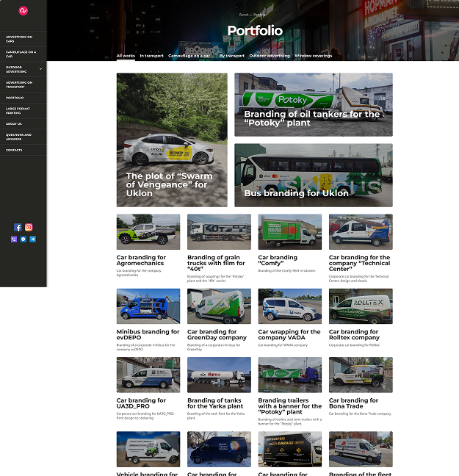Select the 'Window coverings' filter tab
Screen dimensions: 459x476
pyautogui.click(x=313, y=56)
